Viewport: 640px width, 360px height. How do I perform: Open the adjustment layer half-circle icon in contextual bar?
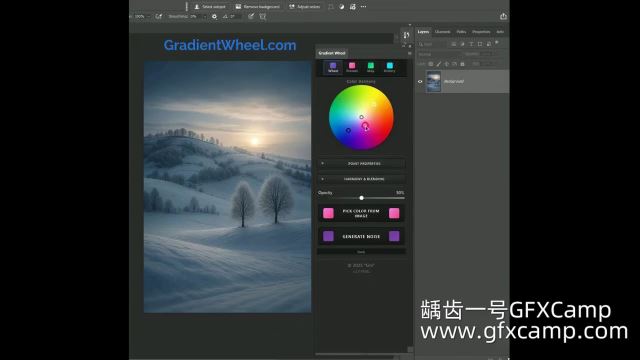tap(342, 7)
